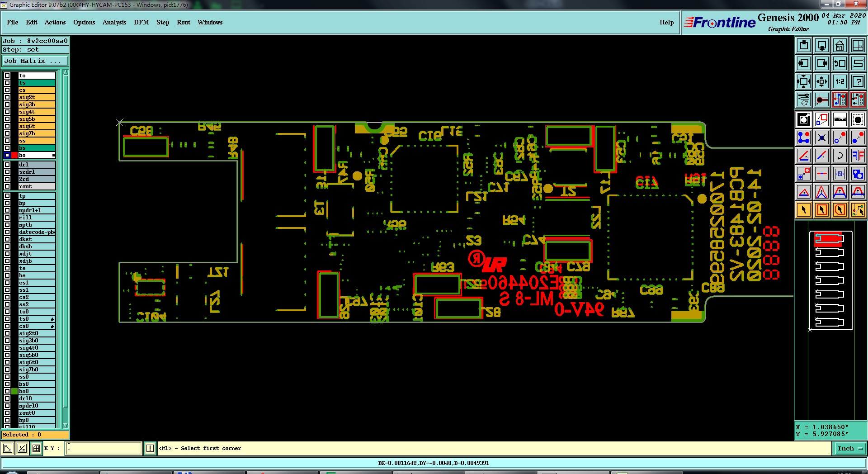The height and width of the screenshot is (474, 868).
Task: Select the plain arrow selection tool
Action: pos(804,210)
